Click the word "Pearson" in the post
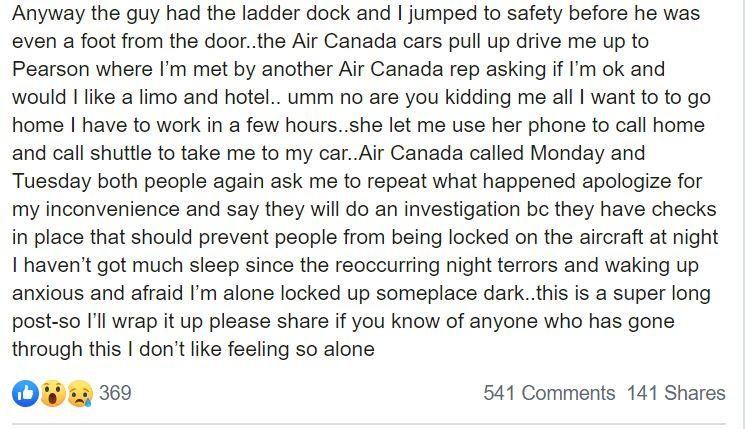 51,69
